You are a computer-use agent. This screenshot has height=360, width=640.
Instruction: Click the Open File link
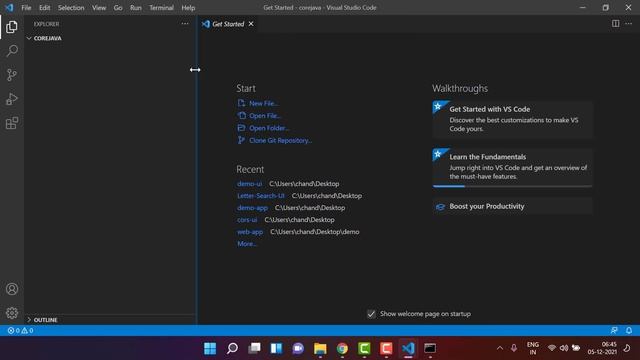pyautogui.click(x=265, y=116)
